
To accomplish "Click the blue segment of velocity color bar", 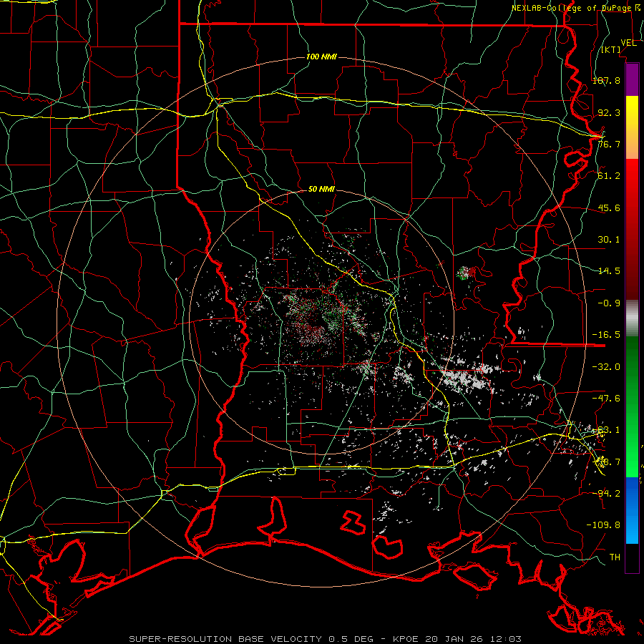I will [632, 510].
